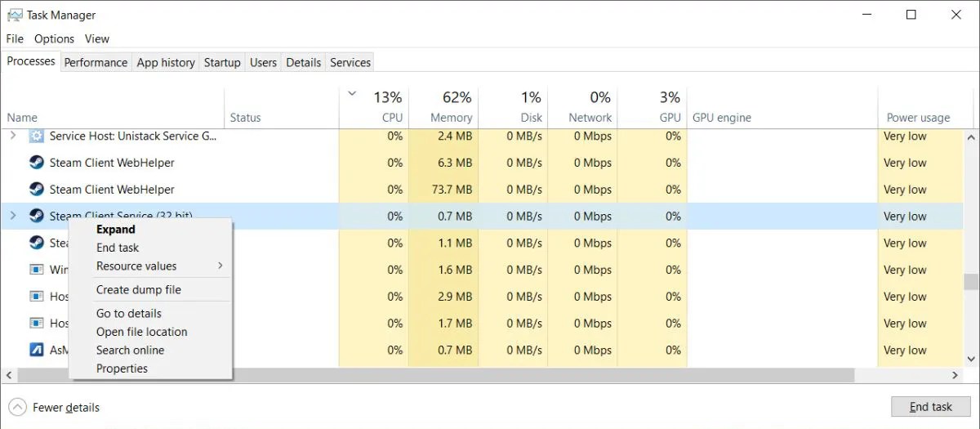980x429 pixels.
Task: Sort by the Name column header
Action: (x=113, y=107)
